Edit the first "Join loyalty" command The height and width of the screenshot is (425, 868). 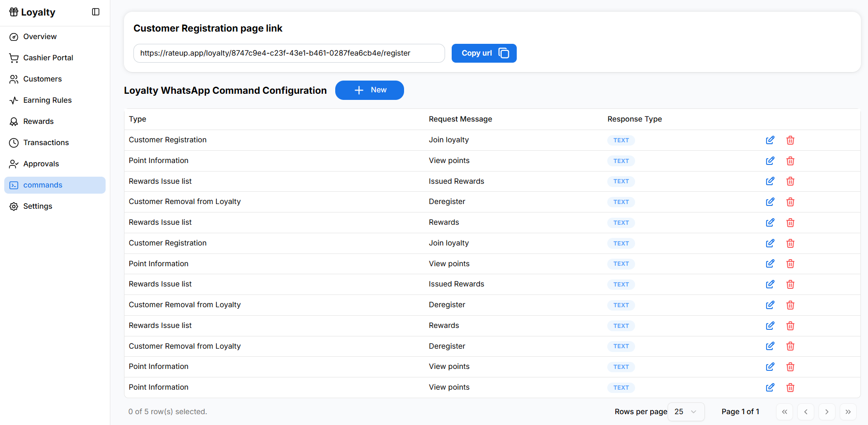pos(770,140)
